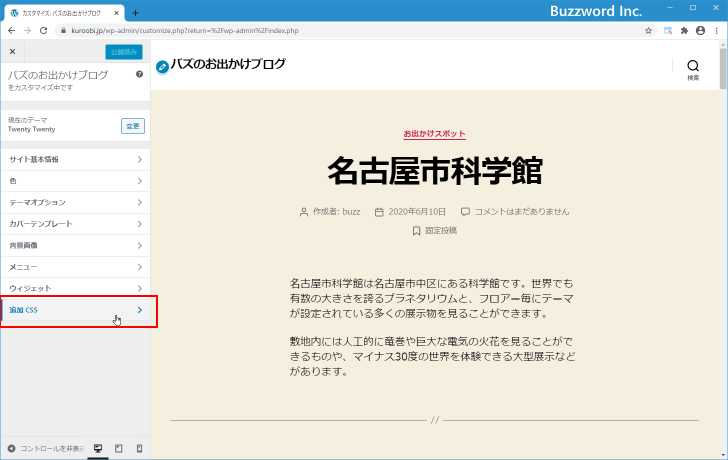This screenshot has width=728, height=460.
Task: Expand the メニュー chevron arrow
Action: pyautogui.click(x=140, y=267)
